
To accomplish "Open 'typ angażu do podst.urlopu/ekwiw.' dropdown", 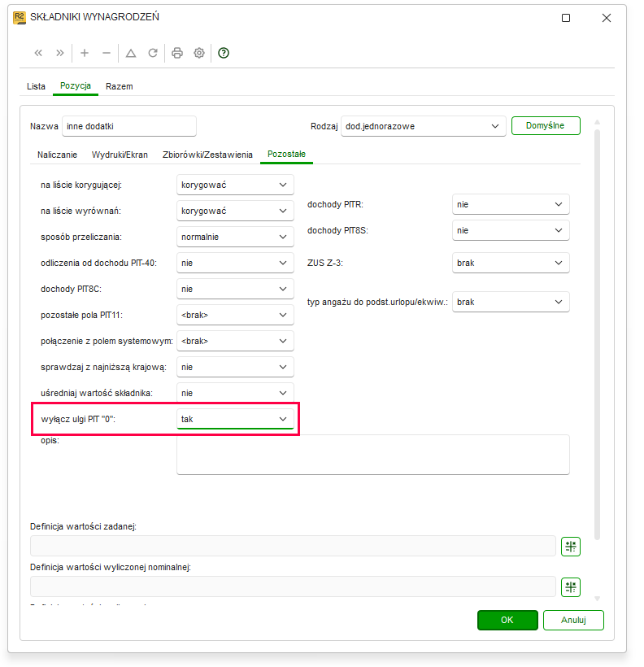I will tap(511, 302).
